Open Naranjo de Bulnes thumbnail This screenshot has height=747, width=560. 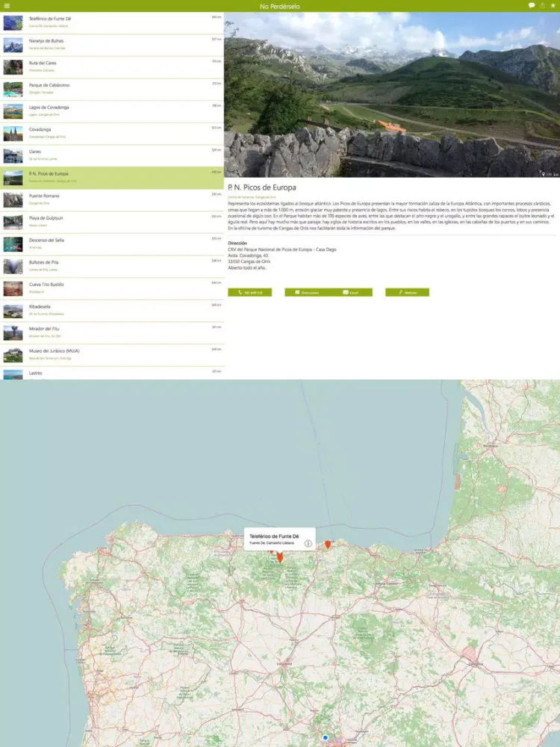[x=13, y=45]
